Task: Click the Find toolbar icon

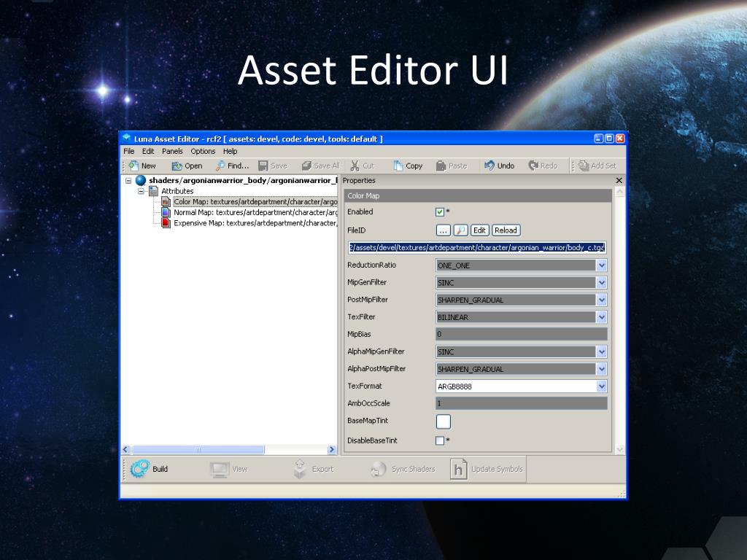Action: [x=220, y=166]
